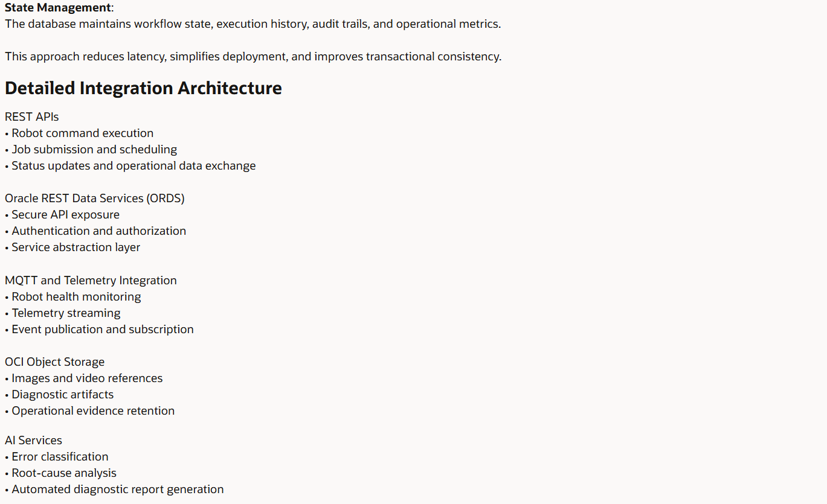Click the State Management bold label
The width and height of the screenshot is (827, 504).
(x=58, y=8)
